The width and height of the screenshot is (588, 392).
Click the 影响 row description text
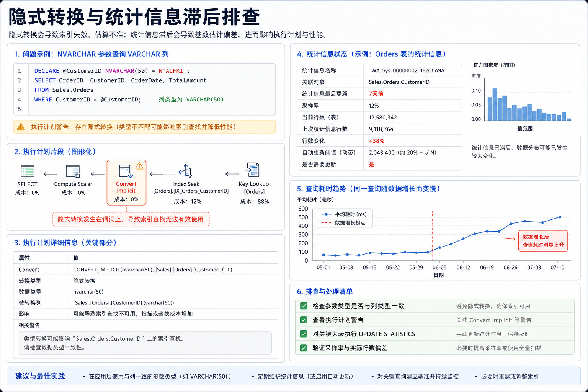(133, 314)
